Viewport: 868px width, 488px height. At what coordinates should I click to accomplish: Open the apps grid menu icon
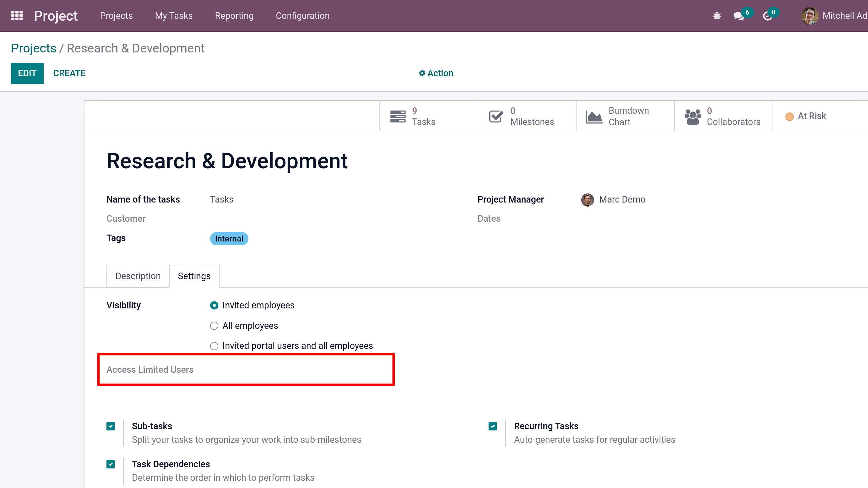(x=17, y=15)
